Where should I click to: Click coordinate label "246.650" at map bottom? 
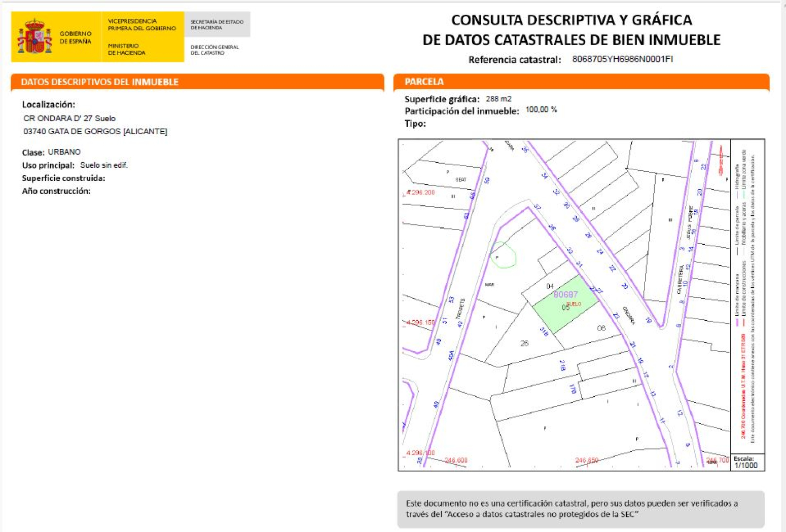point(587,460)
